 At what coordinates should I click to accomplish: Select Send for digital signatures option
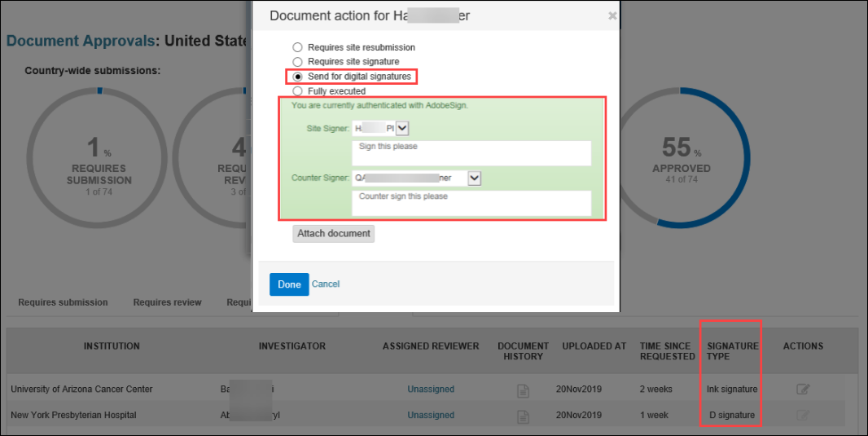[298, 77]
